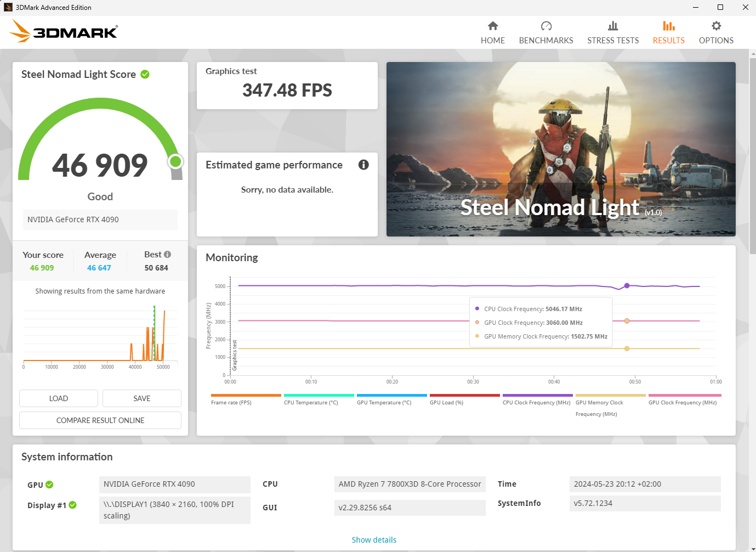Click SystemInfo version v5.72.1234
Screen dimensions: 756x552
pyautogui.click(x=645, y=503)
